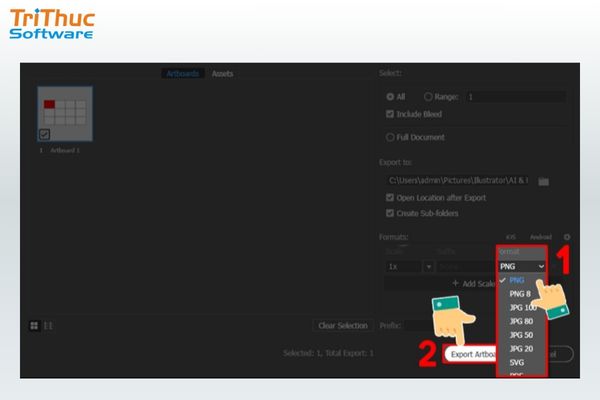This screenshot has width=600, height=400.
Task: Click the Export to path field
Action: tap(458, 180)
